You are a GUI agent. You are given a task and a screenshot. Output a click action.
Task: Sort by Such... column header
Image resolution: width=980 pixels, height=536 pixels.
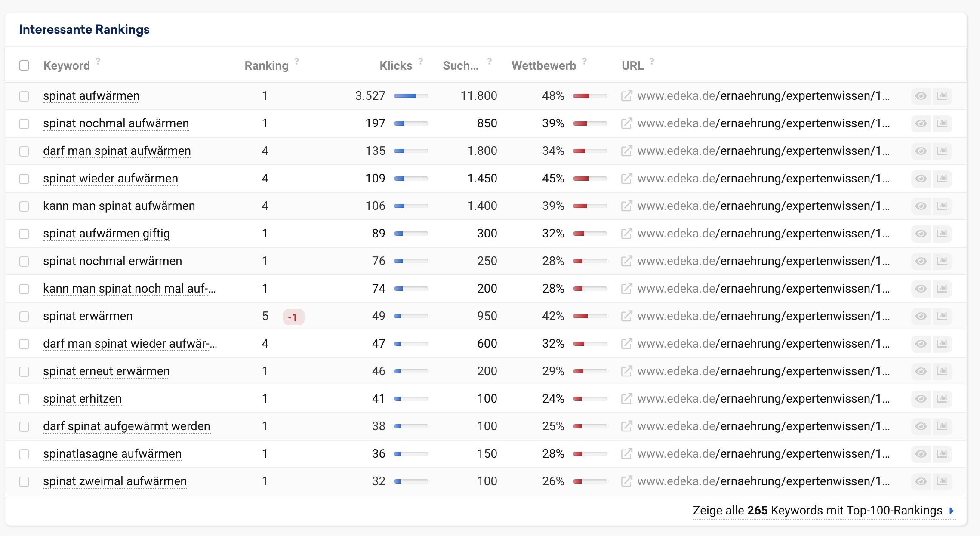[461, 66]
